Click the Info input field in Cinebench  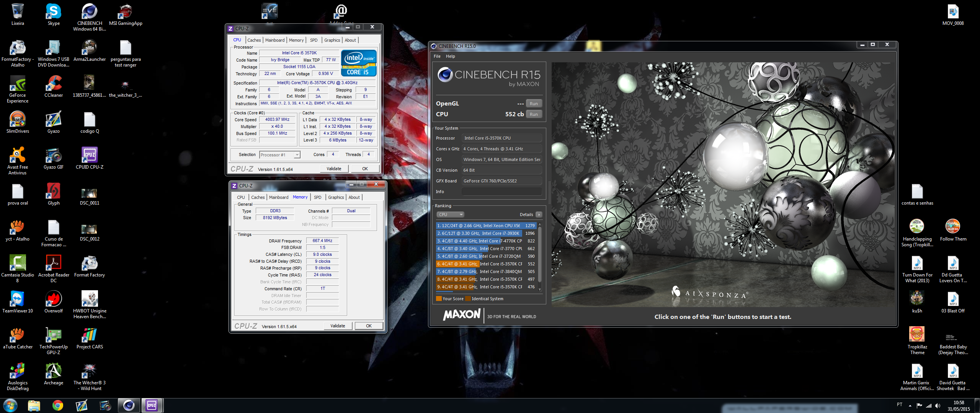pos(501,192)
